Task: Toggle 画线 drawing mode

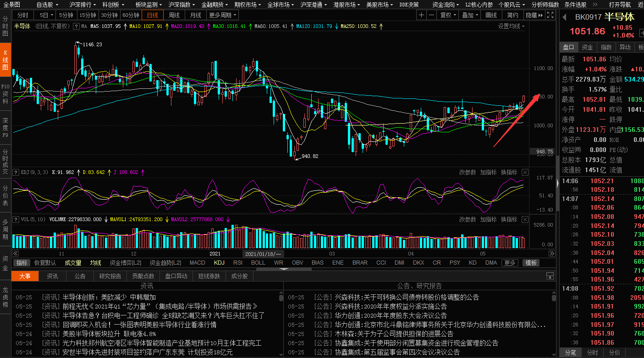Action: tap(491, 15)
